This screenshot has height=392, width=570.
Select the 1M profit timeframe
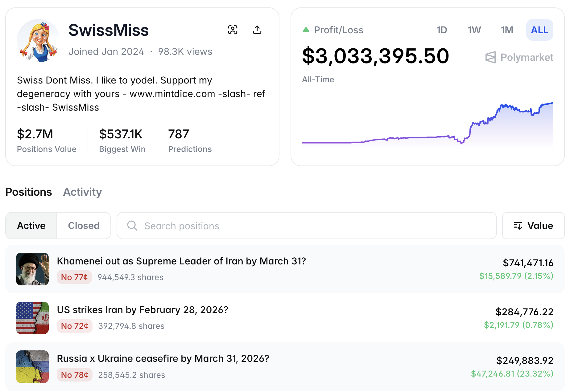507,30
